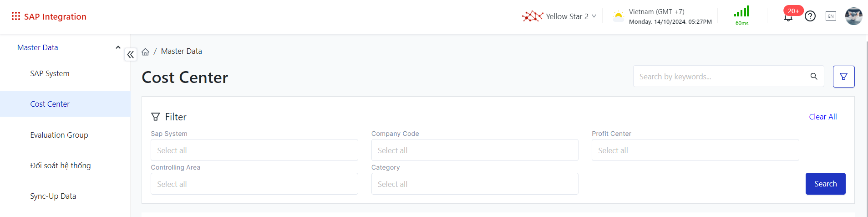Click the Clear All link

[x=822, y=117]
